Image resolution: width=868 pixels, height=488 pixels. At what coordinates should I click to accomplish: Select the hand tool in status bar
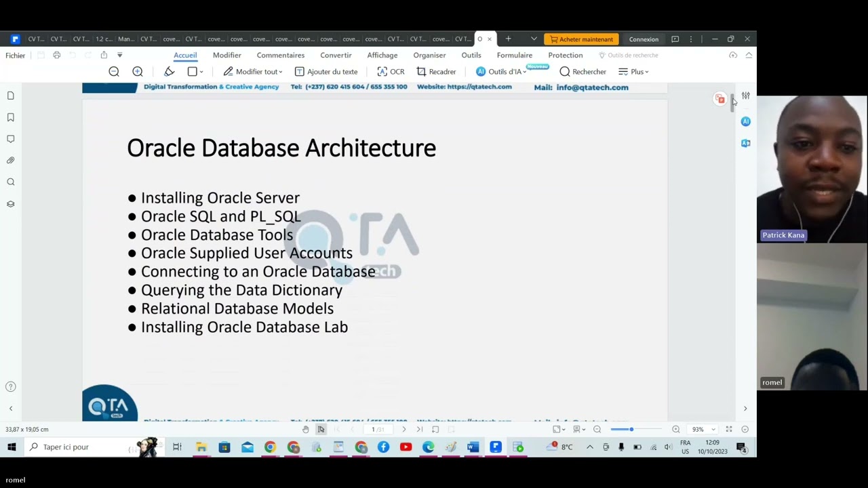tap(306, 429)
